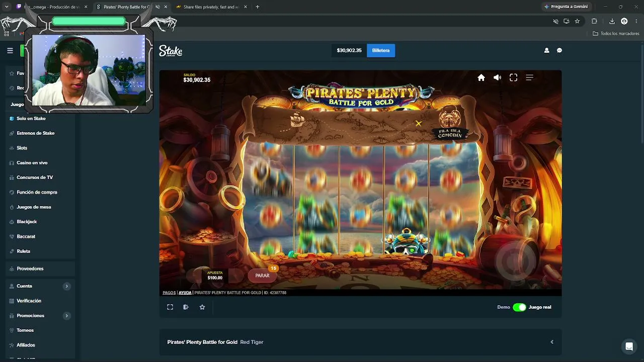
Task: Open Proveedores in sidebar
Action: point(30,268)
